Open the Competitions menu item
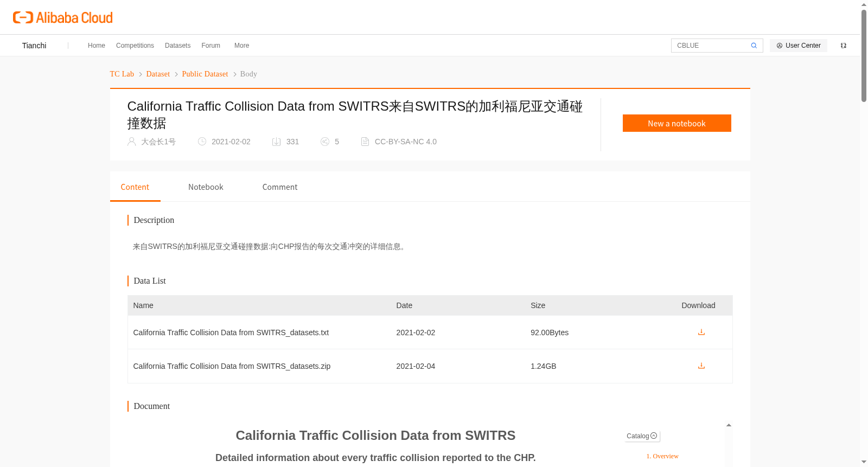The image size is (868, 467). tap(135, 46)
